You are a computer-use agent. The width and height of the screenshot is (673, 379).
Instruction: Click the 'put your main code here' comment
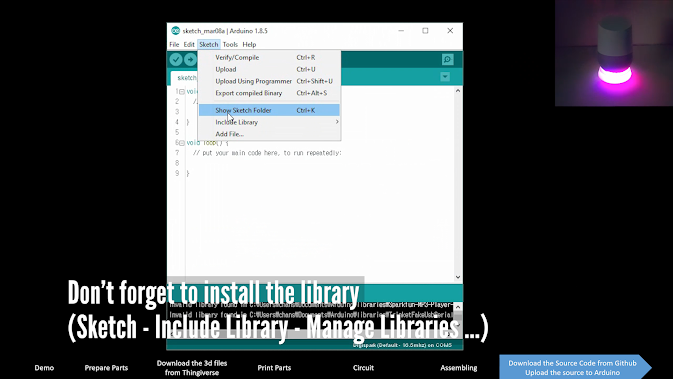click(x=267, y=153)
